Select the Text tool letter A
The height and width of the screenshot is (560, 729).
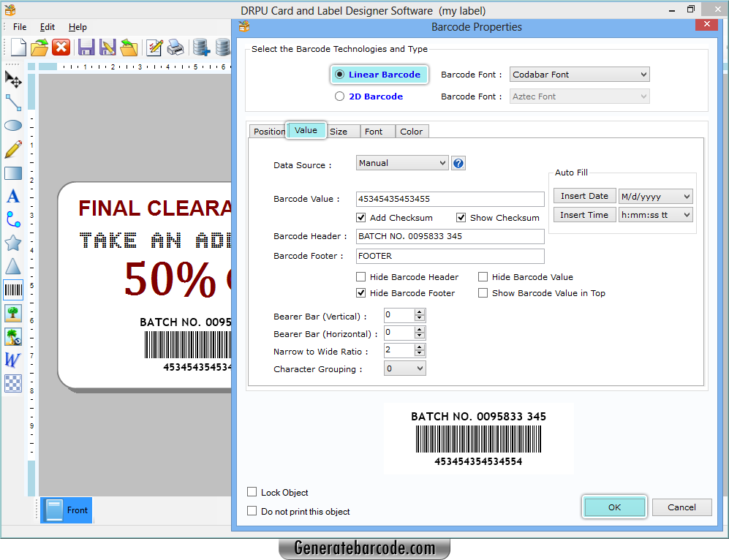[13, 196]
